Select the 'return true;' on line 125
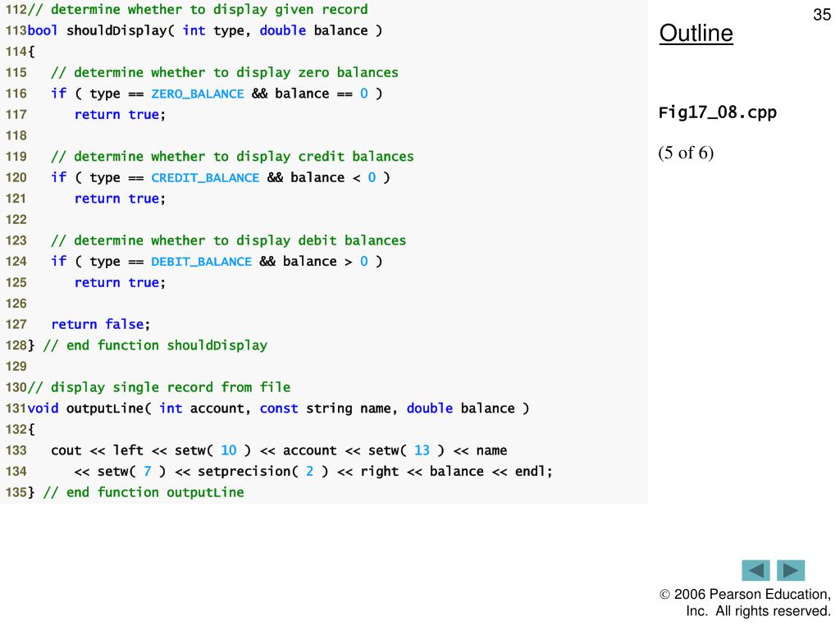840x630 pixels. click(120, 282)
